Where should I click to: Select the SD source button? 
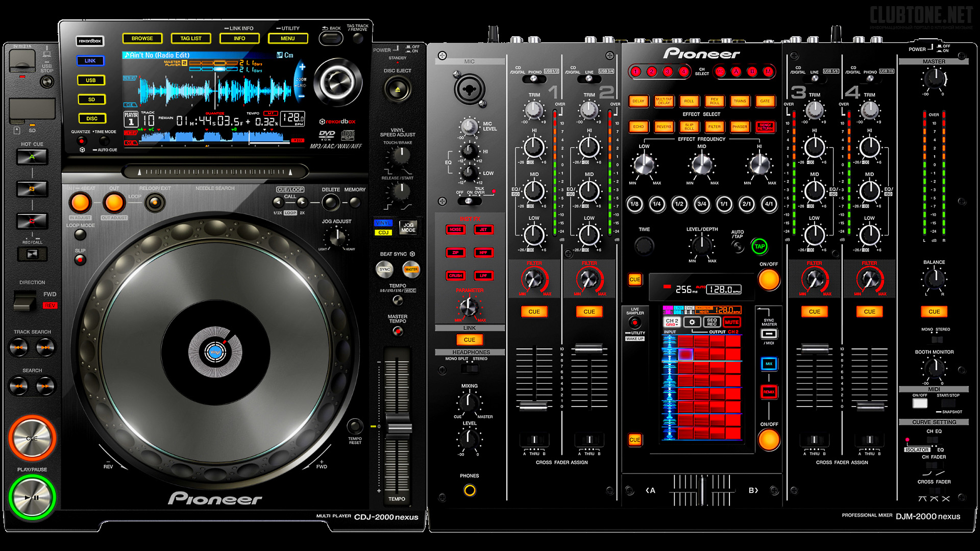[91, 99]
